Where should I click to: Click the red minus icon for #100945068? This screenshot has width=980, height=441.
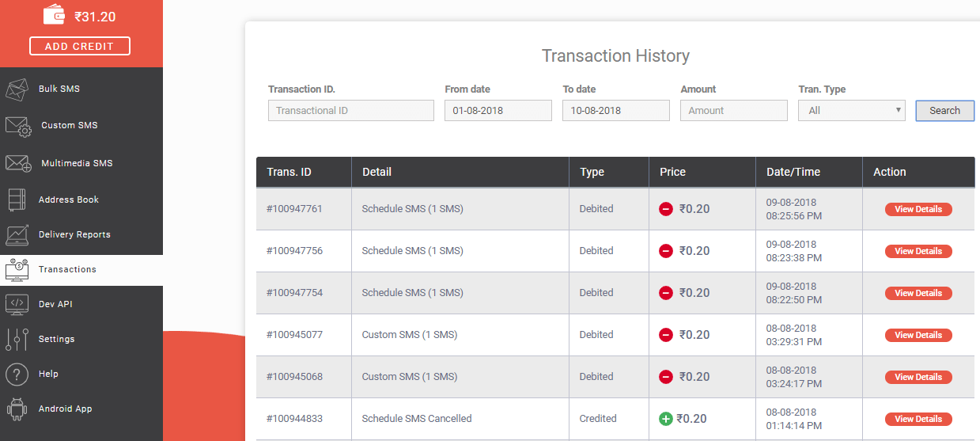point(666,377)
